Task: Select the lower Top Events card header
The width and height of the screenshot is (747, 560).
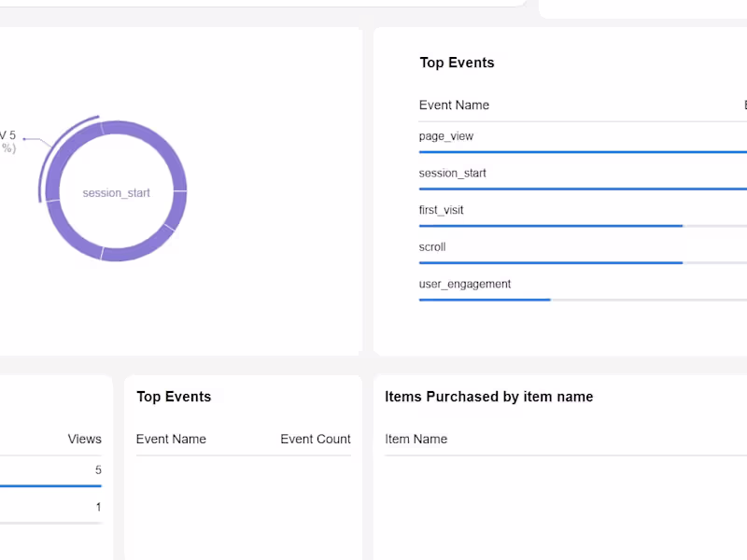Action: (172, 396)
